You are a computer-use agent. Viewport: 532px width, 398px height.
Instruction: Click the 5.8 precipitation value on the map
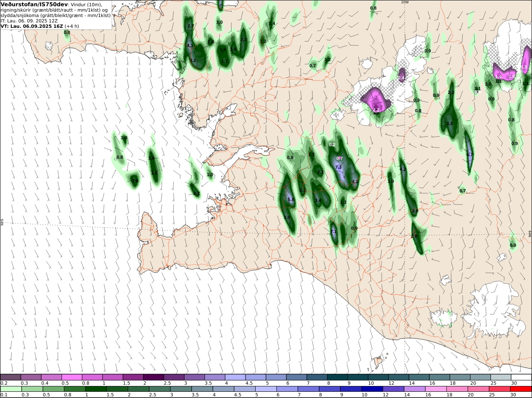pos(291,200)
